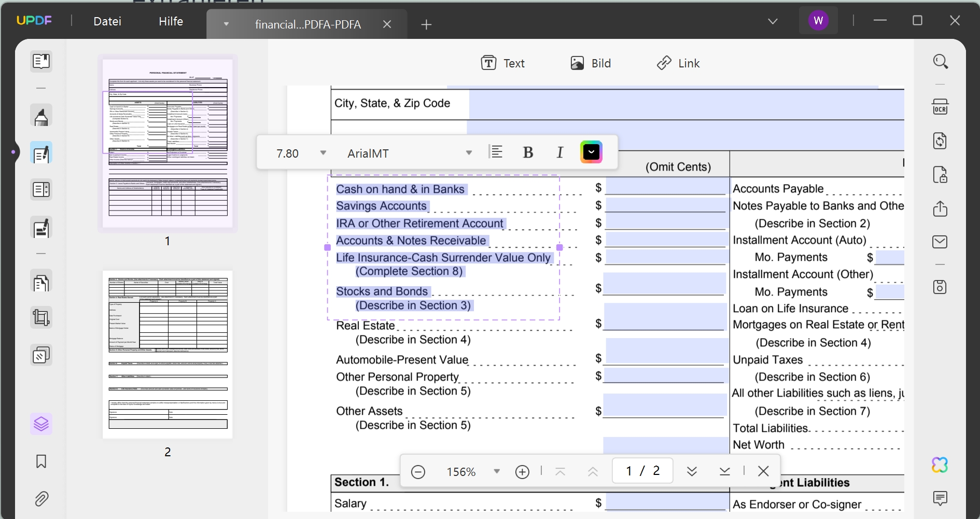This screenshot has height=519, width=980.
Task: Open the crop pages tool
Action: tap(41, 317)
